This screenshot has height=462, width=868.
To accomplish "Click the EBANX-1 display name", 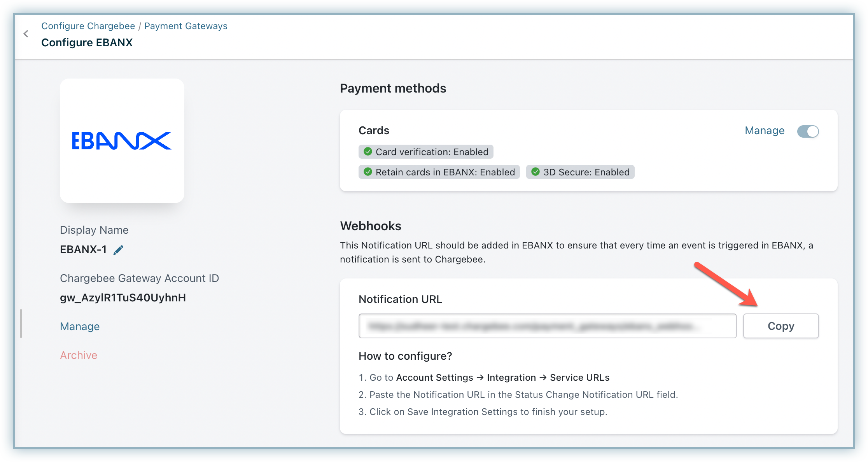I will pos(83,249).
